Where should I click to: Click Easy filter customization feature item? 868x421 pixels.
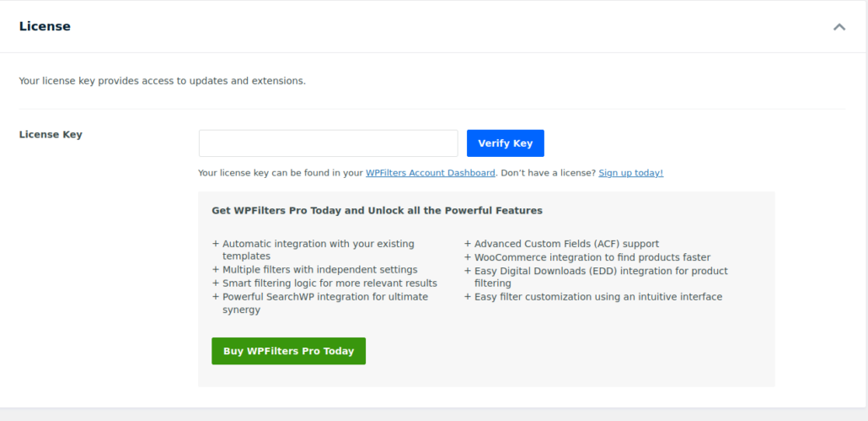coord(597,297)
